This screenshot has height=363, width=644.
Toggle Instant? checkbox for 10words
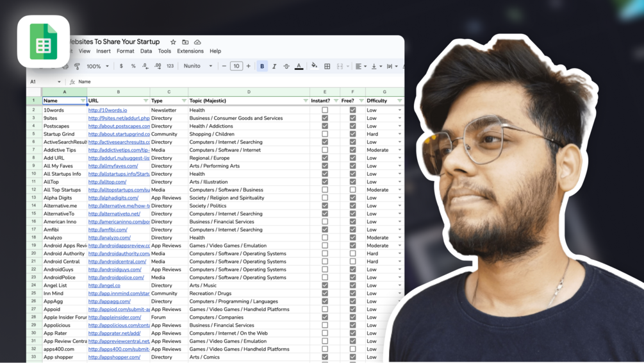tap(325, 110)
